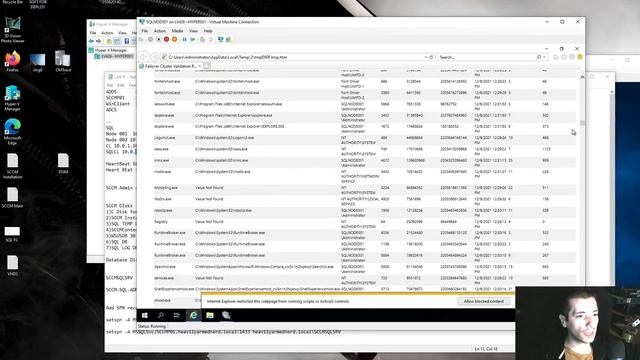Image resolution: width=640 pixels, height=360 pixels.
Task: Click Checkpoint toolbar icon
Action: pos(202,40)
